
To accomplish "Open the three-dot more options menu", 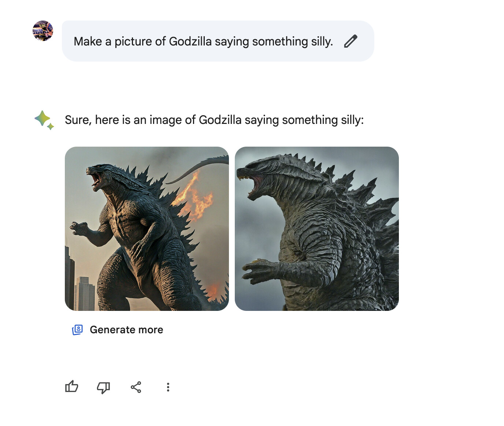I will tap(168, 387).
